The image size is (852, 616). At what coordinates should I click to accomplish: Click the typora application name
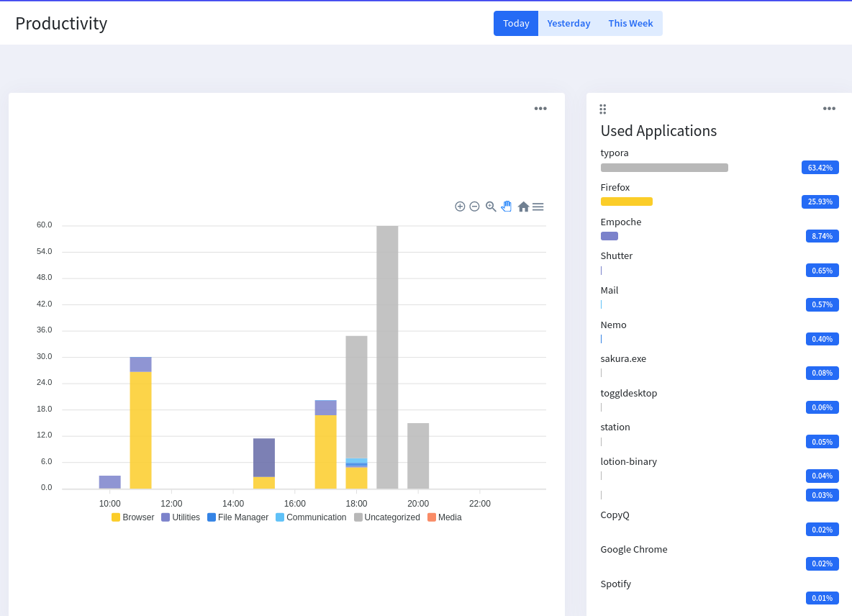[x=615, y=153]
